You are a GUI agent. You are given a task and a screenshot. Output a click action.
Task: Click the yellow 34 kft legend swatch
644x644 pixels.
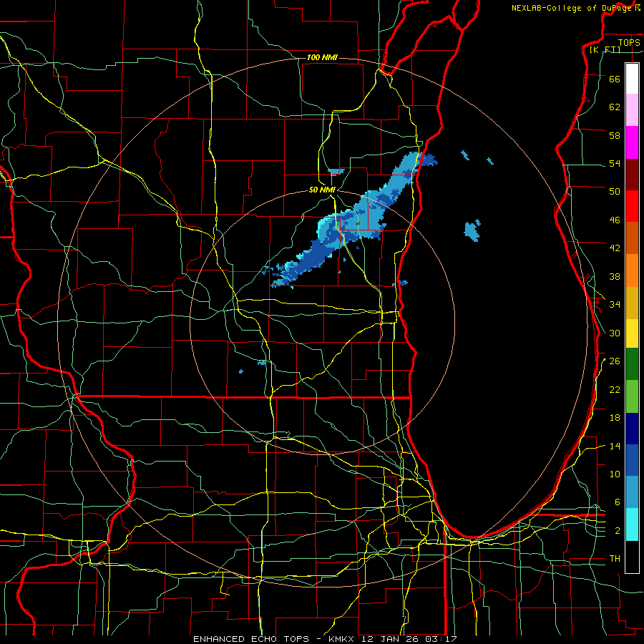tap(632, 333)
